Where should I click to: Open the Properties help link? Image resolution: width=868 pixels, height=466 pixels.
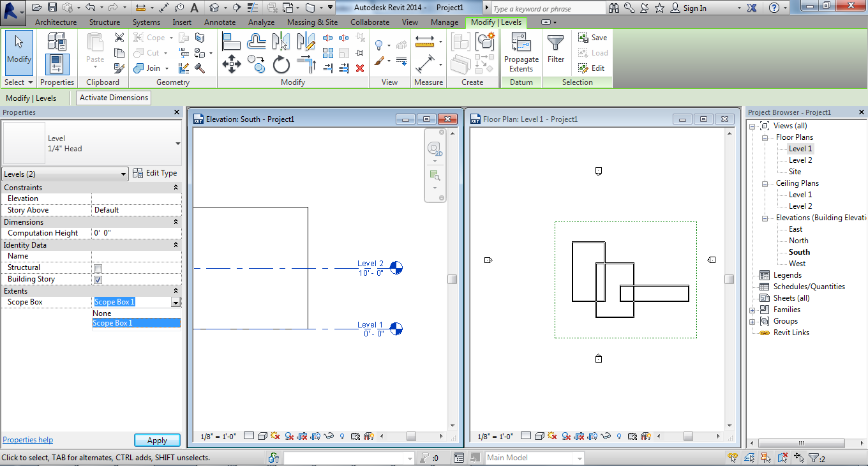tap(28, 440)
